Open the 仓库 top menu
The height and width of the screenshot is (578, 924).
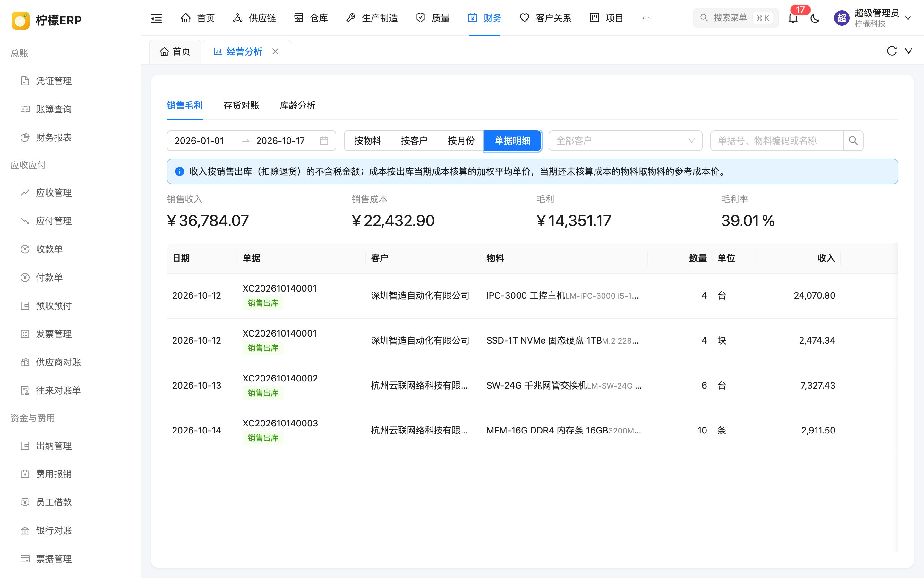(x=311, y=18)
